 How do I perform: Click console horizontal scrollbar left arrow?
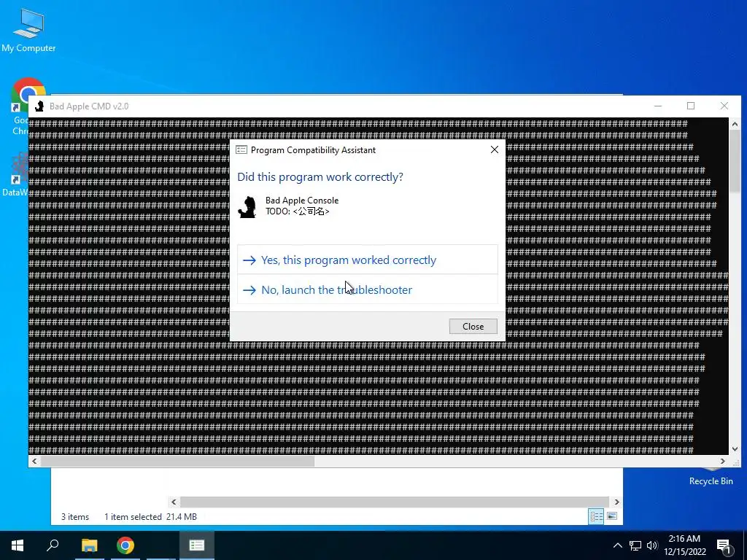34,461
